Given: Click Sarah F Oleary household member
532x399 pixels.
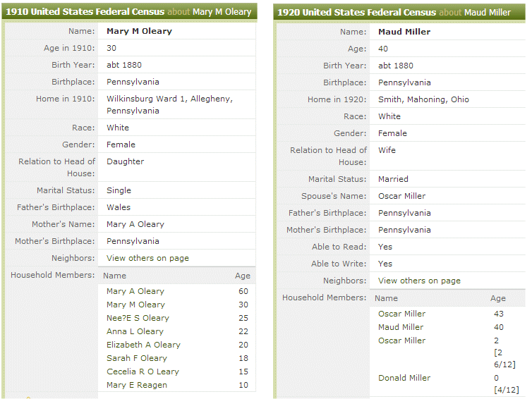Looking at the screenshot, I should 137,358.
